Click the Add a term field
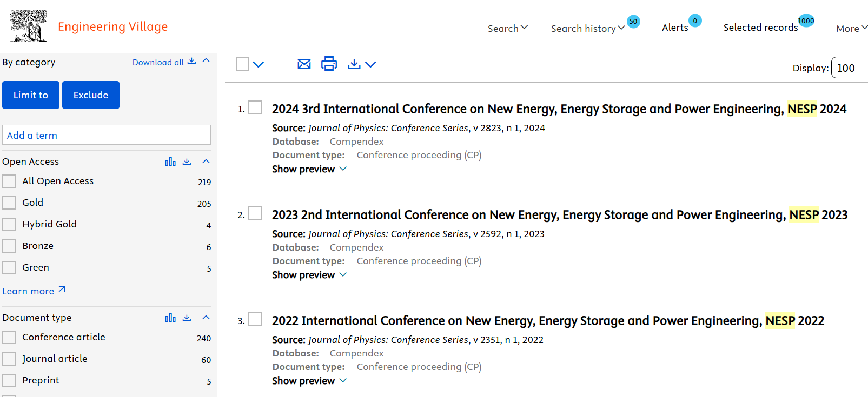The height and width of the screenshot is (397, 868). point(107,135)
